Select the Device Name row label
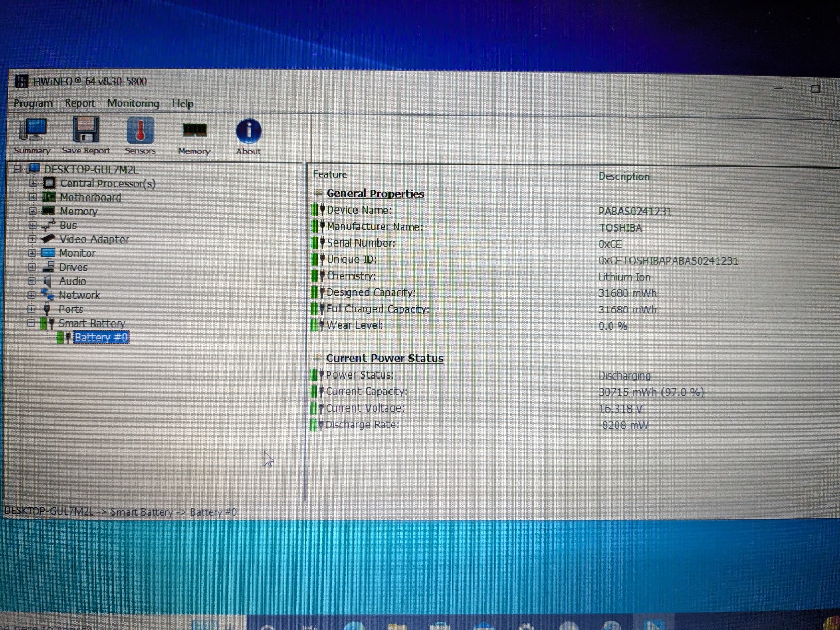840x630 pixels. tap(359, 210)
